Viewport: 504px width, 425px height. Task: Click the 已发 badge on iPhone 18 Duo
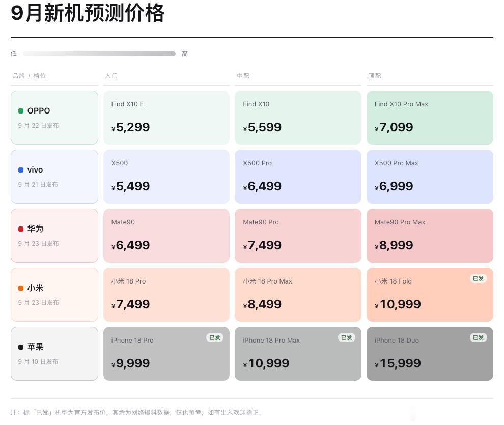coord(478,337)
